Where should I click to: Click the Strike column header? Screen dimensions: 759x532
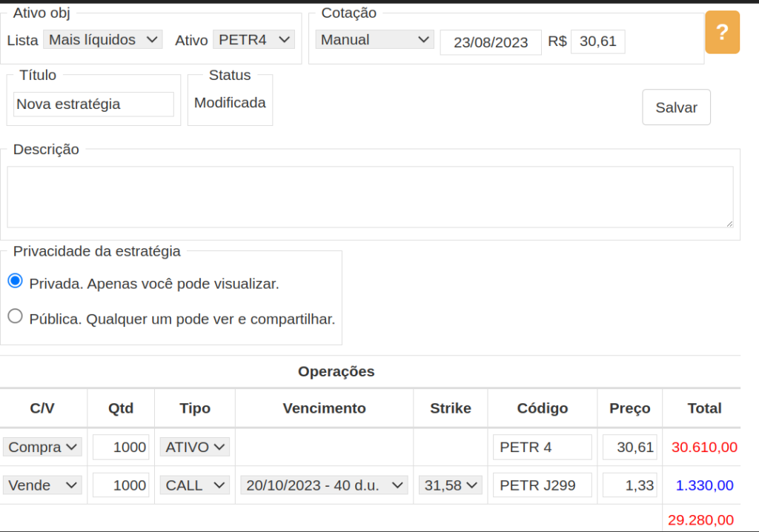(x=450, y=408)
